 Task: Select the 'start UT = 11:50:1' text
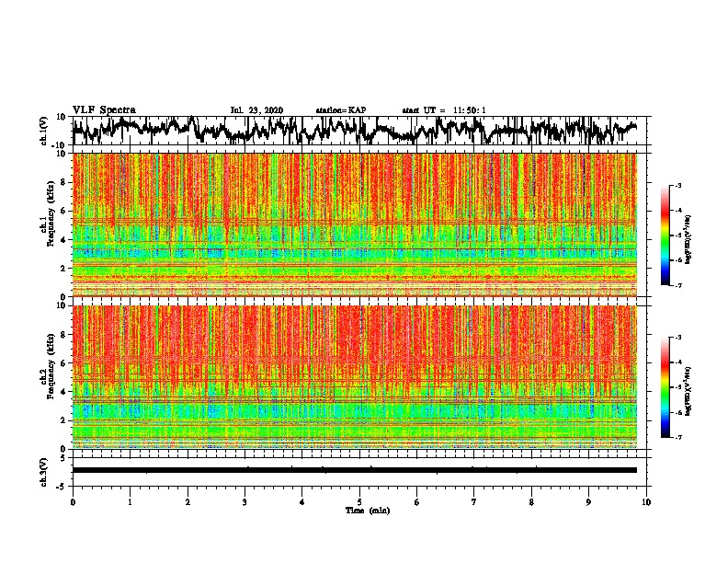pyautogui.click(x=444, y=110)
